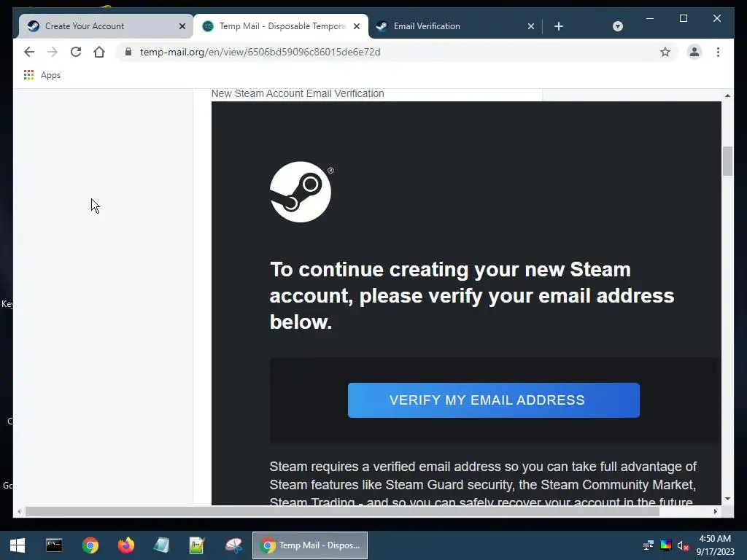The image size is (747, 560).
Task: Open the blue notebook taskbar app
Action: (161, 545)
